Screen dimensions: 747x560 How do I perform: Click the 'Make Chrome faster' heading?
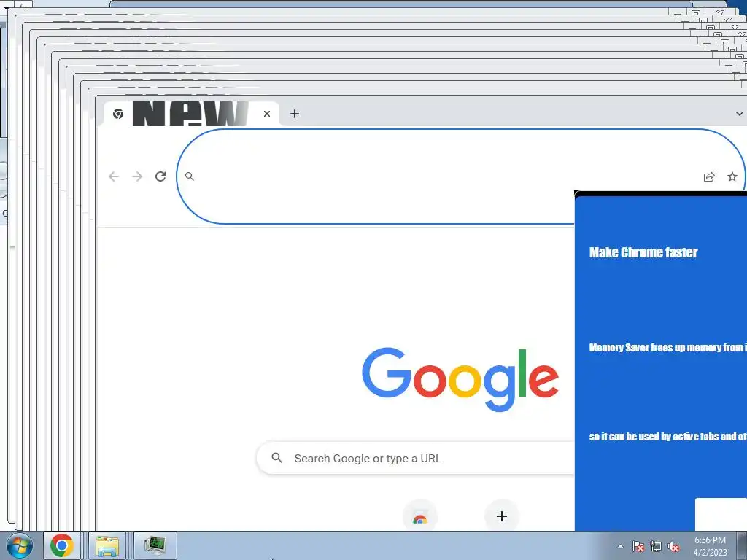coord(643,252)
